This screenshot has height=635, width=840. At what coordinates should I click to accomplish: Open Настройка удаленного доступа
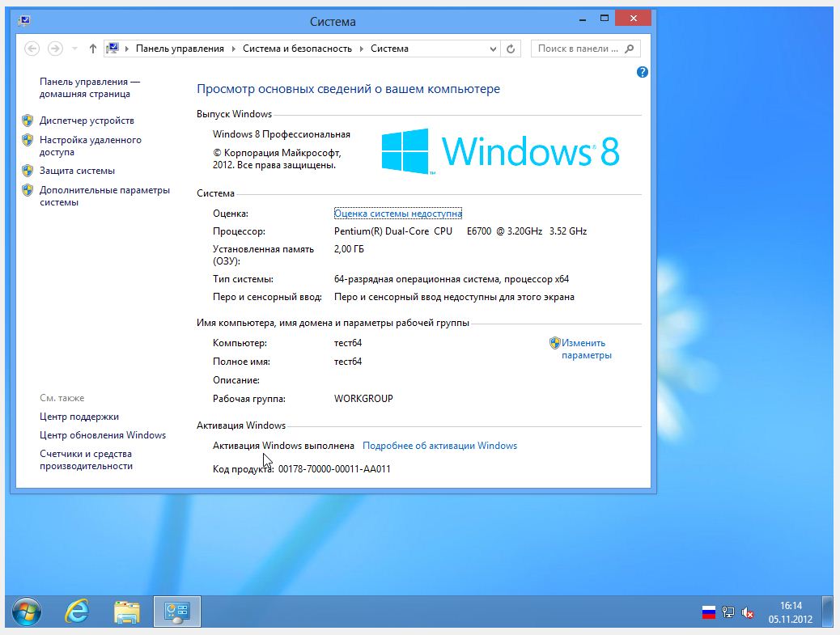tap(91, 146)
